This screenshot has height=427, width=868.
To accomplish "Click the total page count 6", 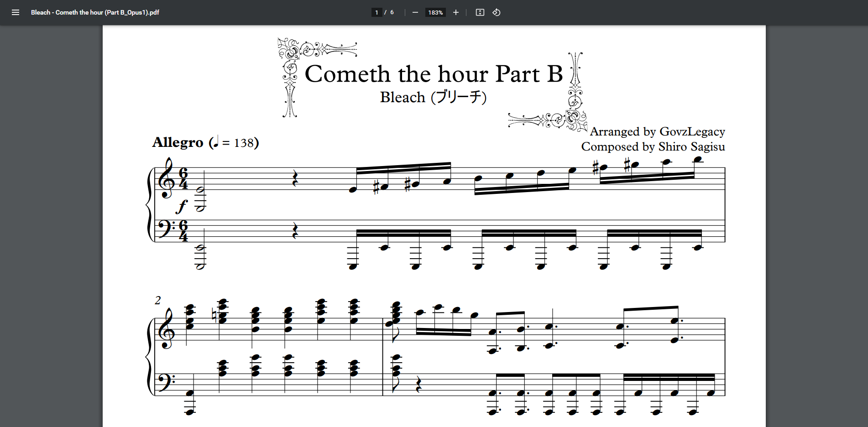I will [392, 12].
